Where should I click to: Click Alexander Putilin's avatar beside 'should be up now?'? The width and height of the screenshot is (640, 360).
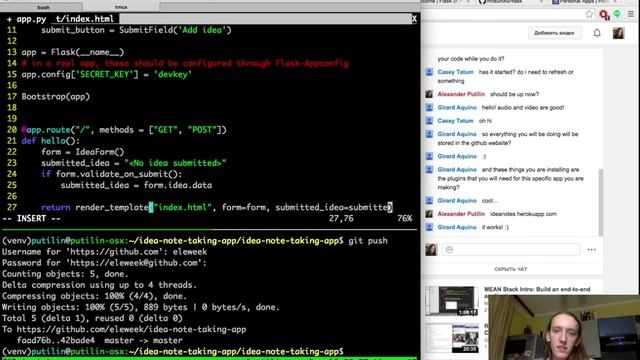[x=429, y=94]
